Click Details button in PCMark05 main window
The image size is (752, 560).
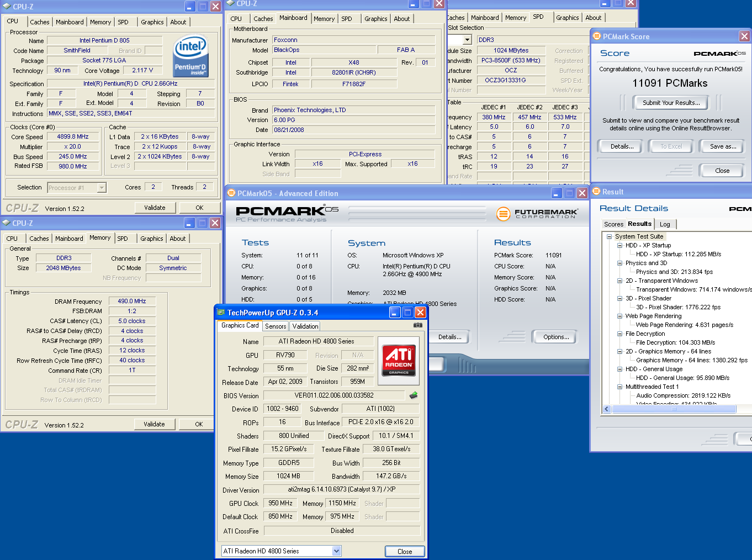[449, 337]
